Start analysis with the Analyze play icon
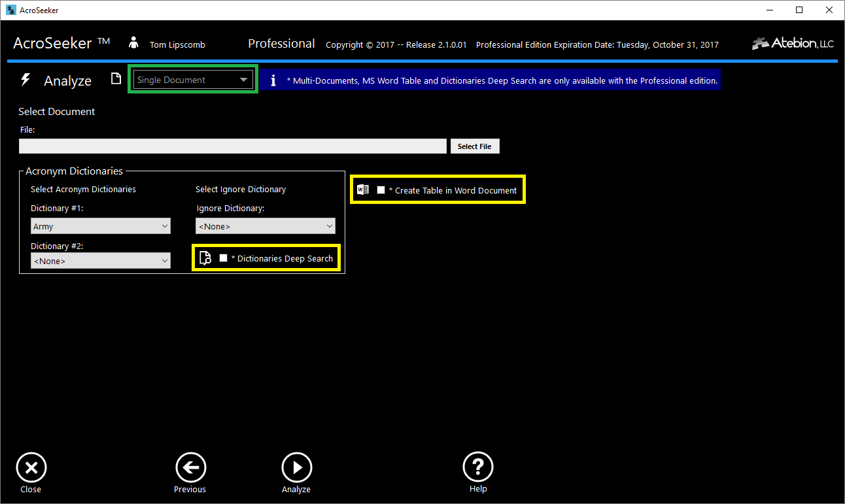 tap(296, 467)
